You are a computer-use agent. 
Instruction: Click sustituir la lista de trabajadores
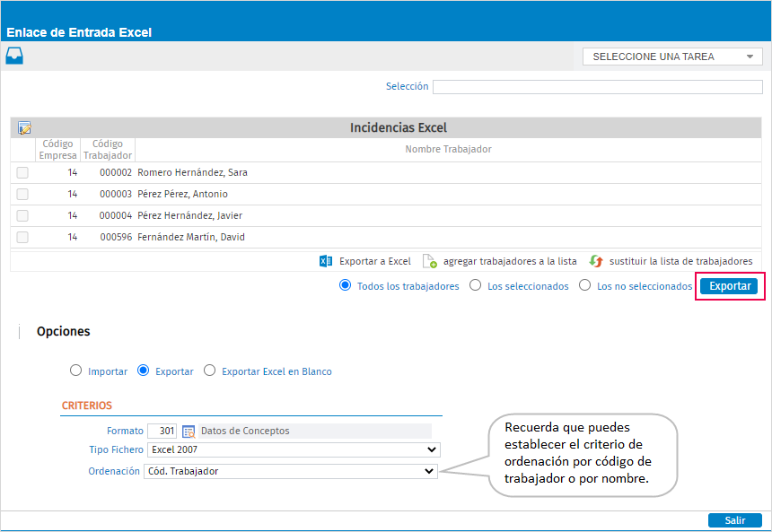680,261
